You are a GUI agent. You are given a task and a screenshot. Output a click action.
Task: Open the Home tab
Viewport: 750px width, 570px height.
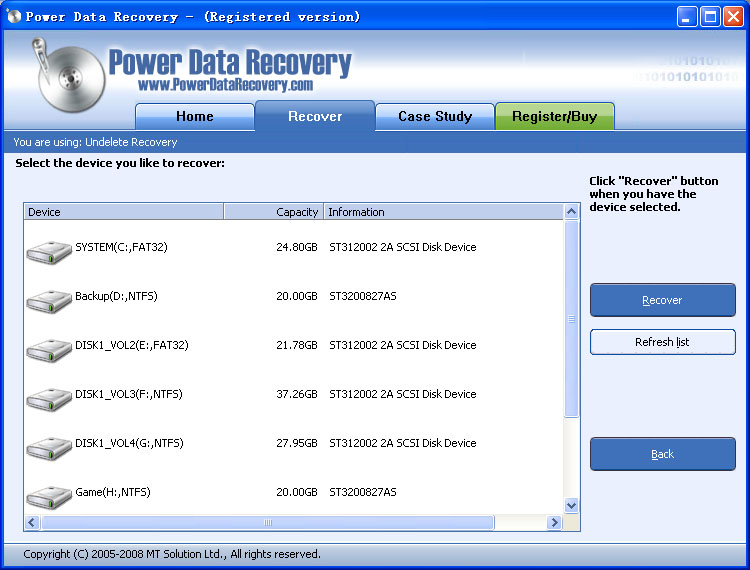tap(195, 116)
